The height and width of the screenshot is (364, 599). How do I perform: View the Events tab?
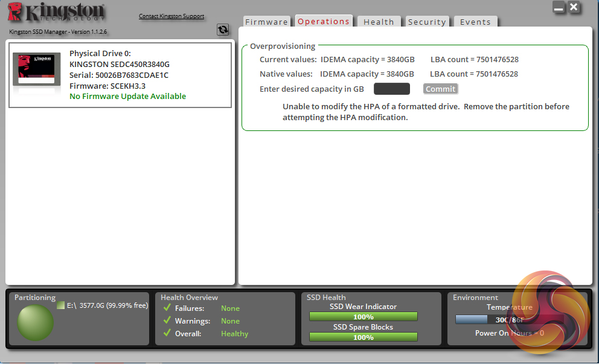coord(475,22)
